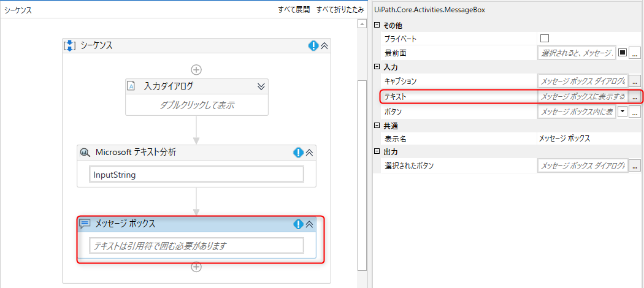
Task: Click warning icon on Microsoft テキスト分析
Action: click(298, 153)
